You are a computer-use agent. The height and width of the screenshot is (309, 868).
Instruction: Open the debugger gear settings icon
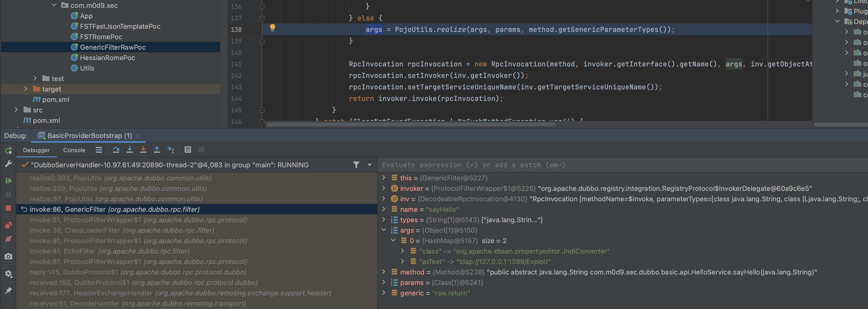tap(8, 274)
